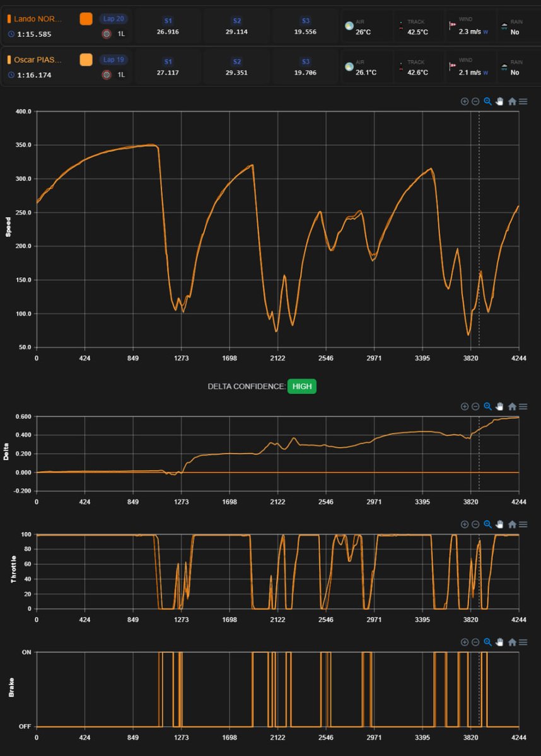
Task: Click the clock icon beside 1:15.585
Action: tap(11, 34)
